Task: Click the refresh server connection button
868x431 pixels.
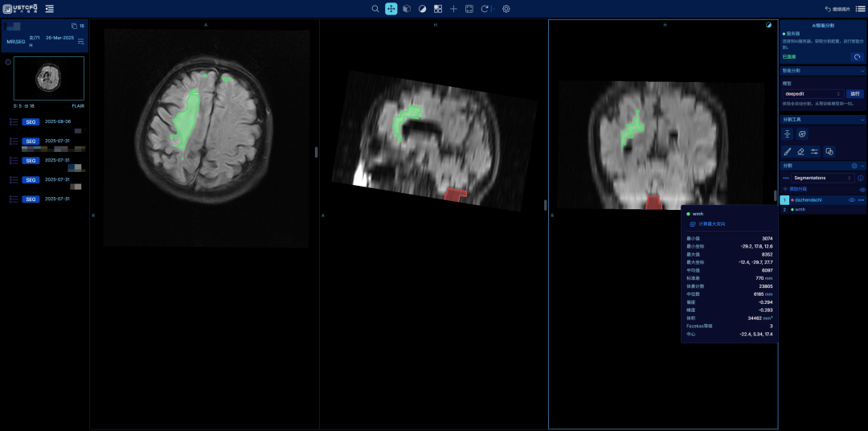Action: click(857, 57)
